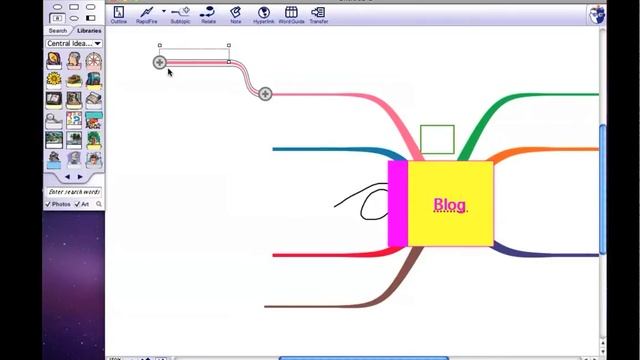This screenshot has height=360, width=640.
Task: Show previous library symbols page
Action: (x=67, y=177)
